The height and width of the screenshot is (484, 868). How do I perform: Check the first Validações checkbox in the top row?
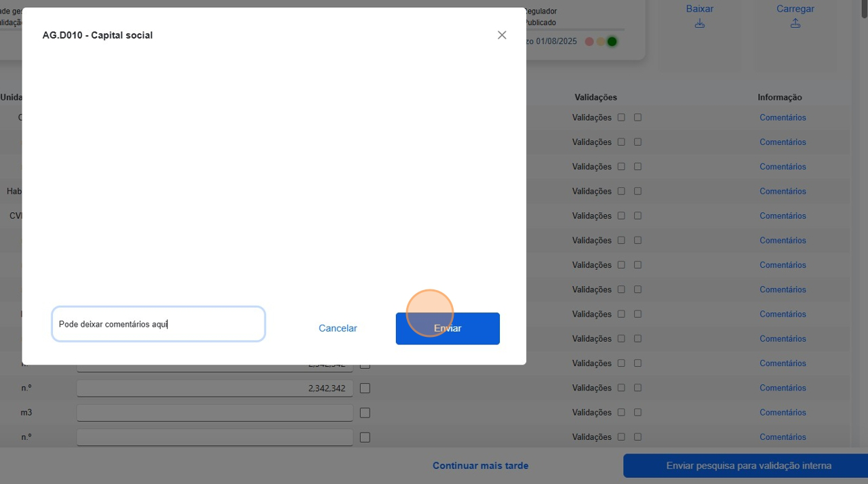click(622, 117)
